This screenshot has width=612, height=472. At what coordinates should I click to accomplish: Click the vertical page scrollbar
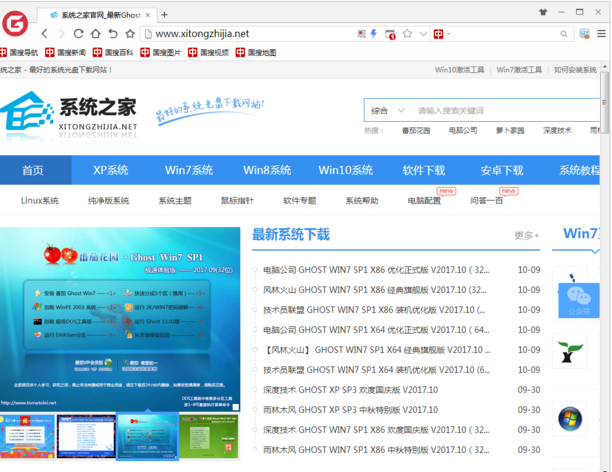605,102
